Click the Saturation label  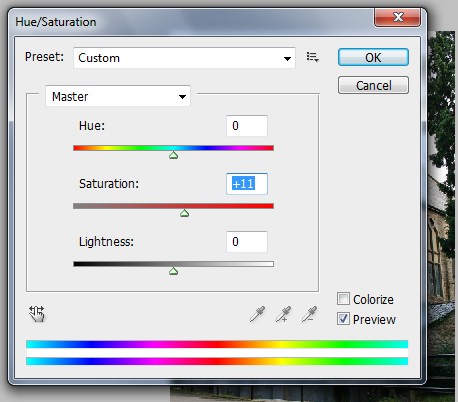point(109,184)
